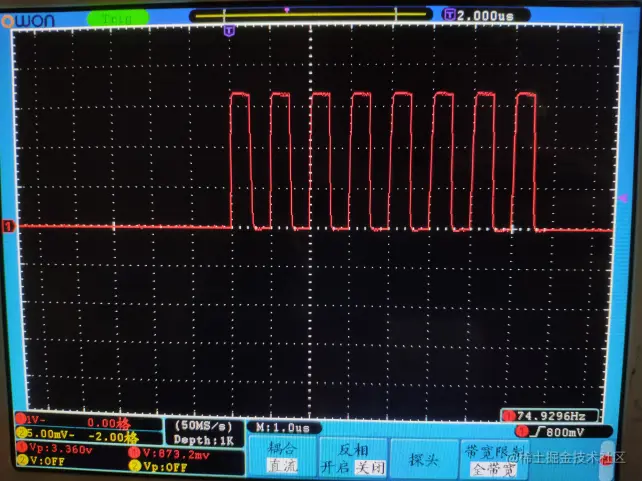The width and height of the screenshot is (642, 481).
Task: Click the Vp:3.360v measurement
Action: click(61, 449)
